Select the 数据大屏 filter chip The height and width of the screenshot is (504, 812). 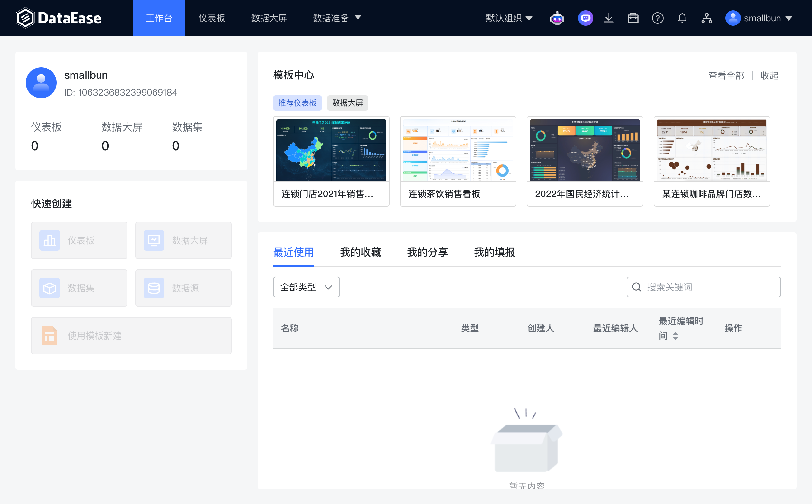coord(347,103)
